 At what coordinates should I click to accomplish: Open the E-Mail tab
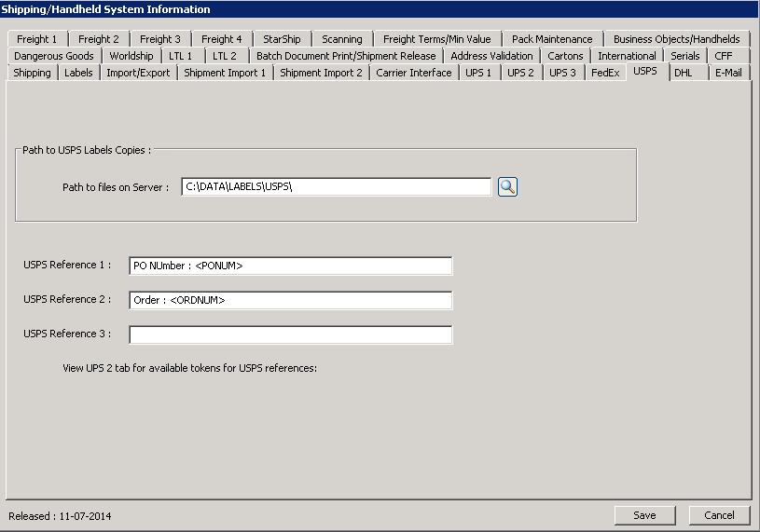(728, 73)
